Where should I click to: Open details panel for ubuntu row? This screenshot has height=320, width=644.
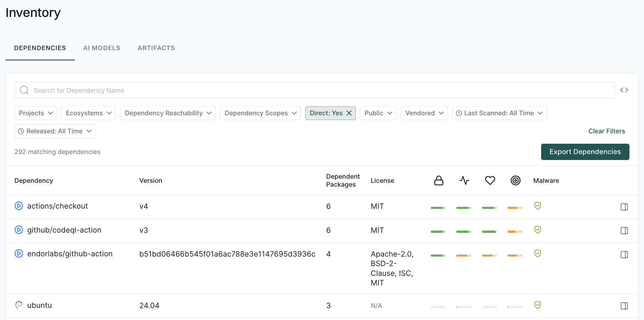(x=624, y=306)
